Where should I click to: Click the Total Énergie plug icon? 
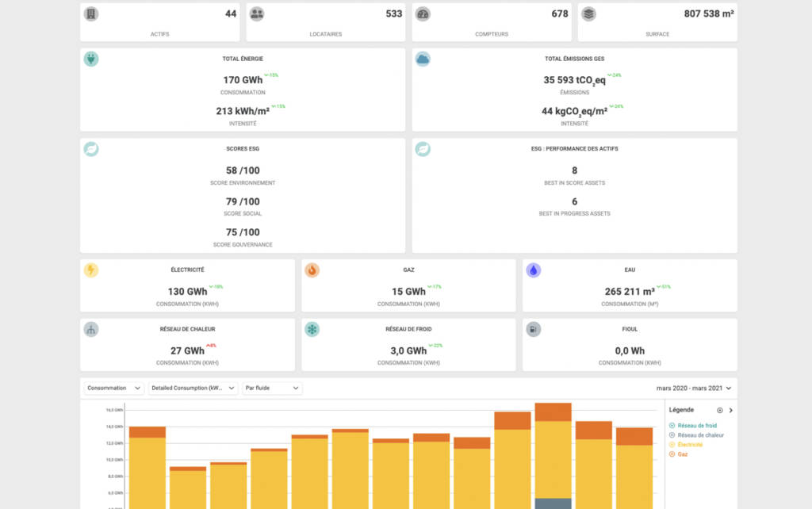(91, 59)
